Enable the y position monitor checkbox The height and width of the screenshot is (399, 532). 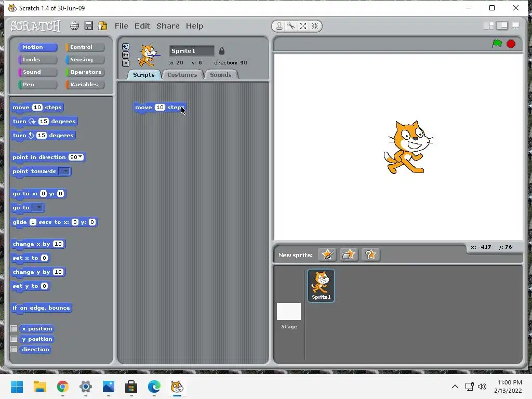coord(14,339)
